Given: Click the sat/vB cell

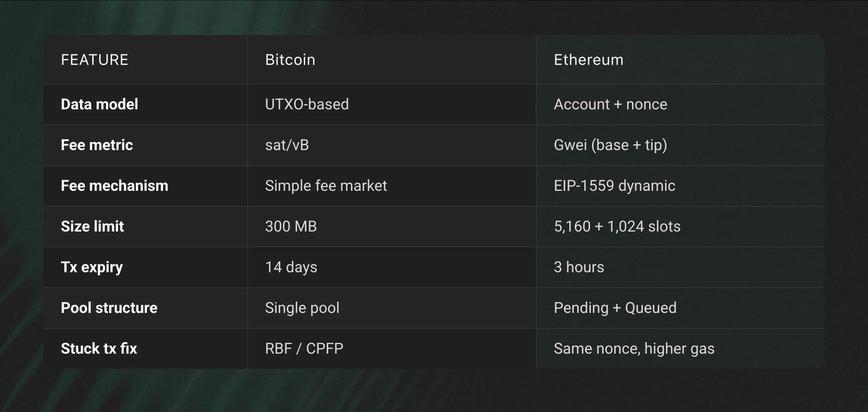Looking at the screenshot, I should 287,145.
